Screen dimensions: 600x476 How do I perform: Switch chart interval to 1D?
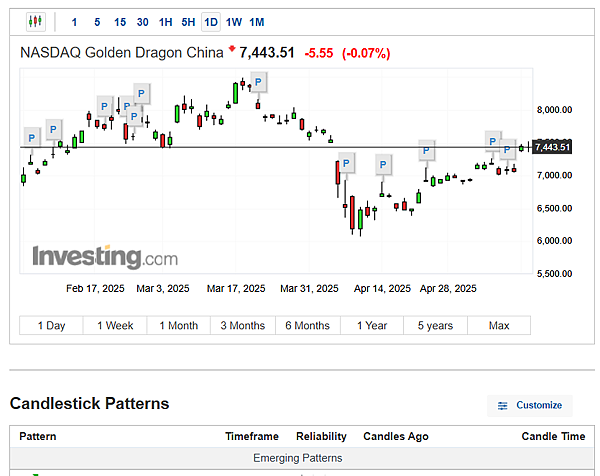210,21
